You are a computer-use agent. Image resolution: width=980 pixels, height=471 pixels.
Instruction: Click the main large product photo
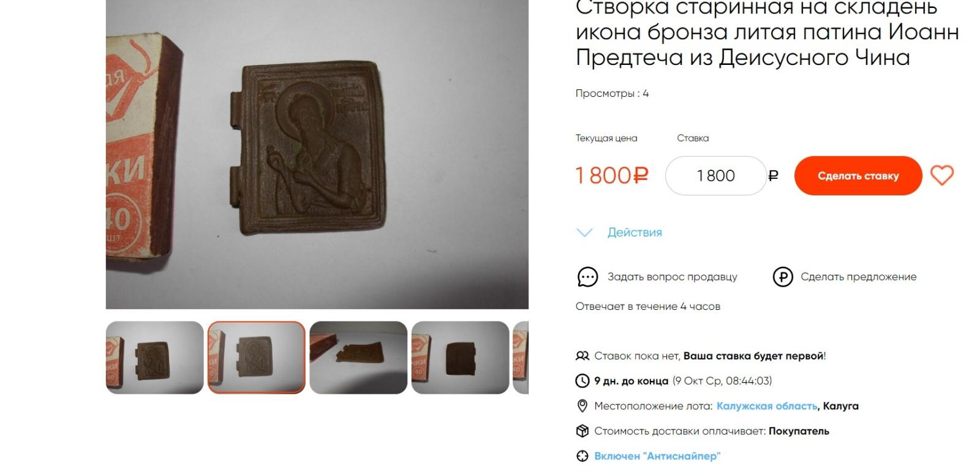[x=317, y=154]
